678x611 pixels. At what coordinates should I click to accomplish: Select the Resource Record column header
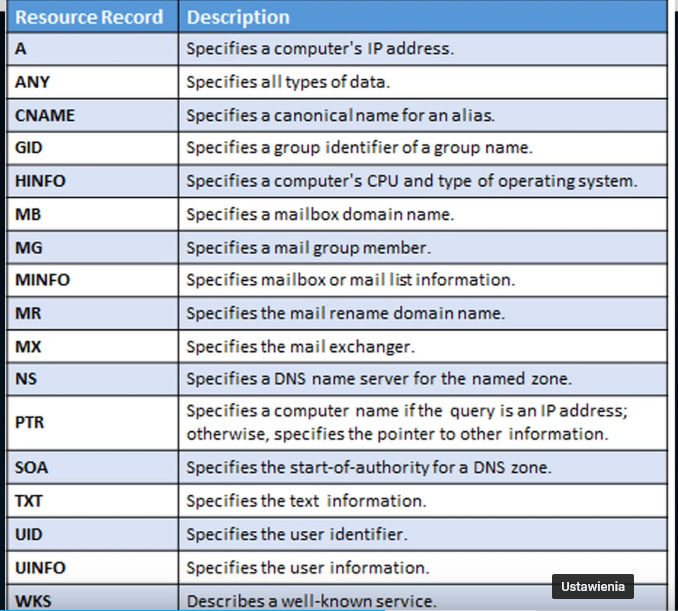pos(89,17)
